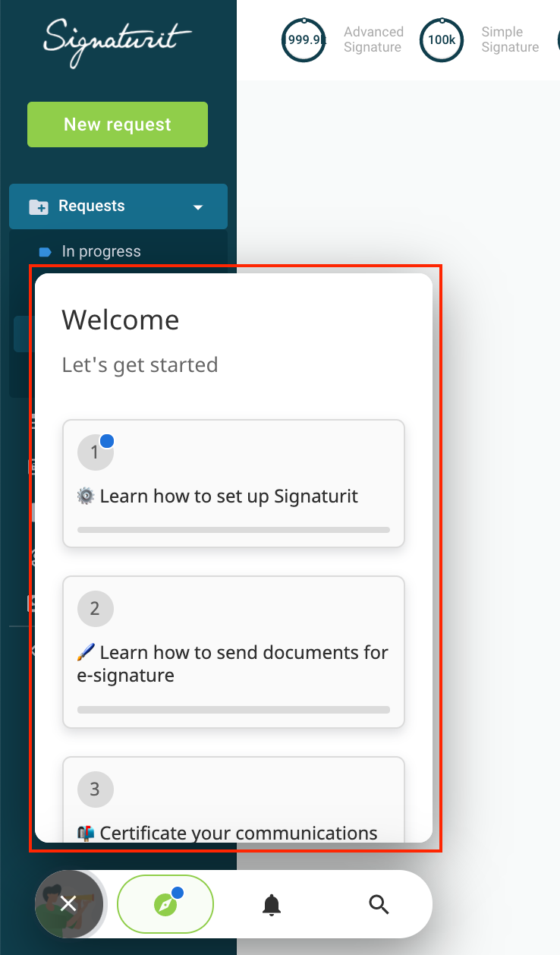Click the progress bar under step 2
560x955 pixels.
(x=234, y=710)
